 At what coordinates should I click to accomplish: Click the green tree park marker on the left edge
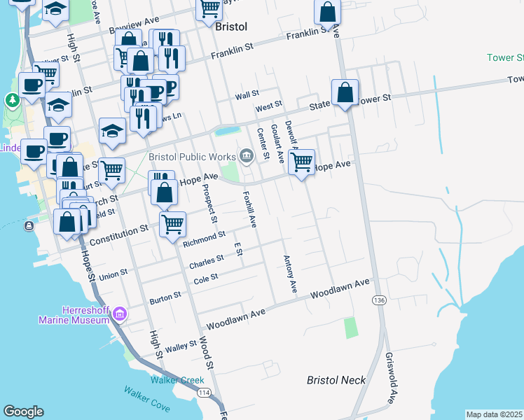12,101
